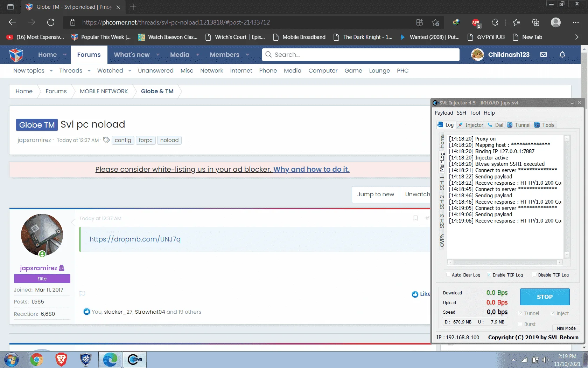The width and height of the screenshot is (588, 368).
Task: Enable Auto Clear Log checkbox
Action: pos(448,275)
